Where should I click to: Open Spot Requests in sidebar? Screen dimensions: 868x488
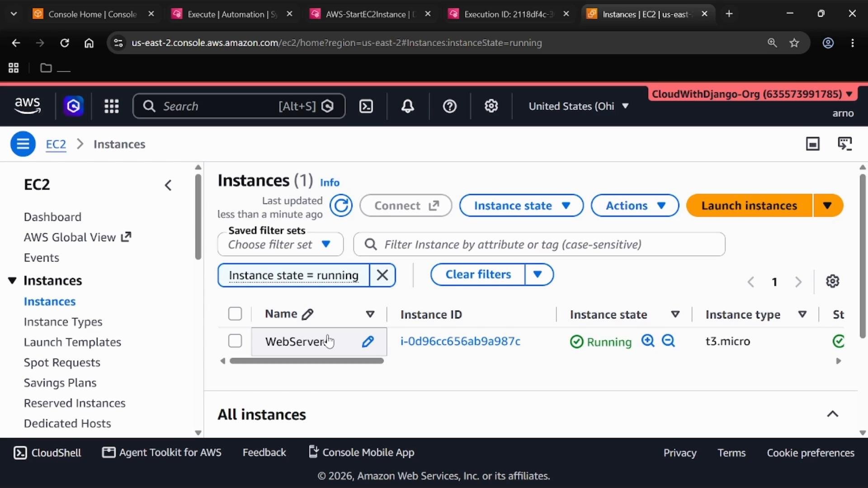click(62, 362)
